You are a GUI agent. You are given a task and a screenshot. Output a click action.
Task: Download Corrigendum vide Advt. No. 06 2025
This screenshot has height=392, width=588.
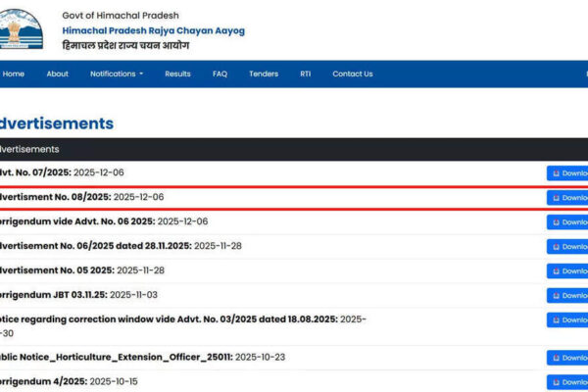click(567, 222)
